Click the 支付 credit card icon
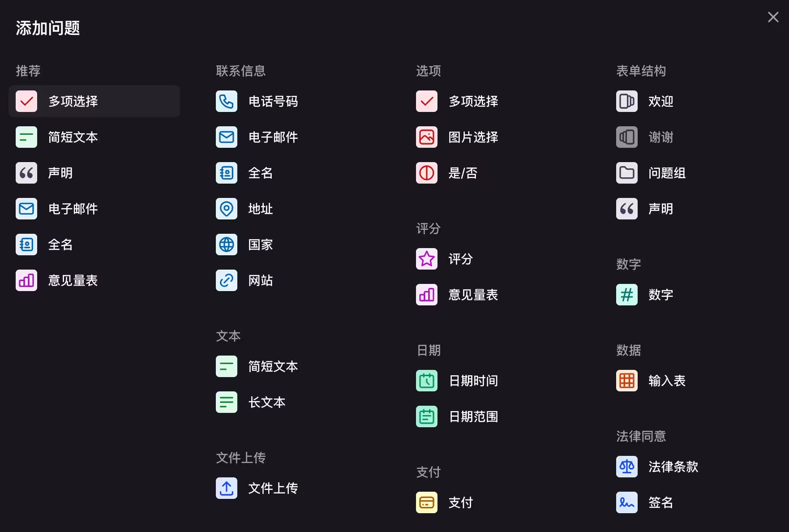Image resolution: width=789 pixels, height=532 pixels. pos(427,502)
